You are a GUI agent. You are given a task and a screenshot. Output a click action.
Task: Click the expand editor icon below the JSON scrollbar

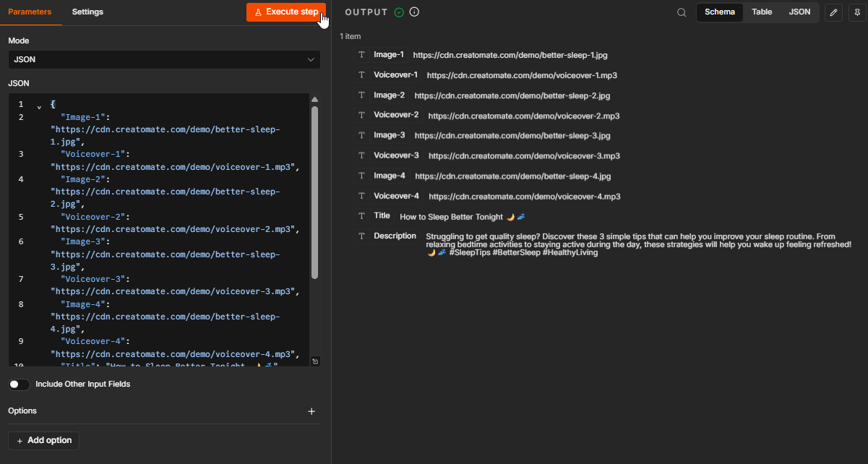tap(315, 361)
